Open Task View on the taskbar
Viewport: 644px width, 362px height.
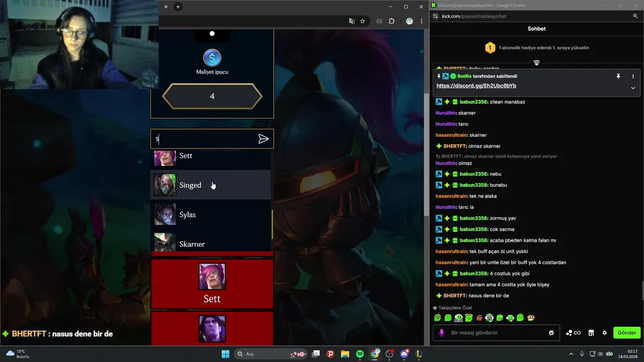(315, 354)
